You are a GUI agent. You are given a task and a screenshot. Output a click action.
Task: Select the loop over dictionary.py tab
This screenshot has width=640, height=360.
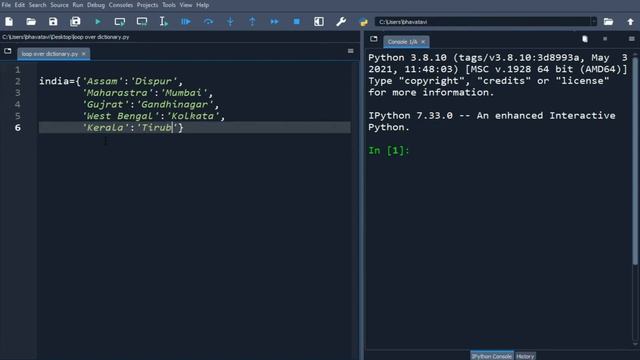49,54
